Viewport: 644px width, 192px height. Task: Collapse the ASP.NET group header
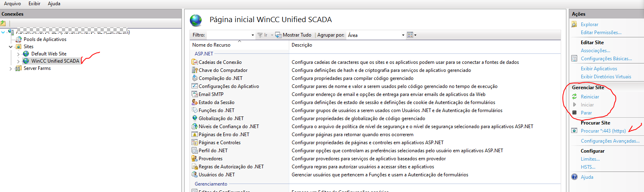tap(204, 53)
